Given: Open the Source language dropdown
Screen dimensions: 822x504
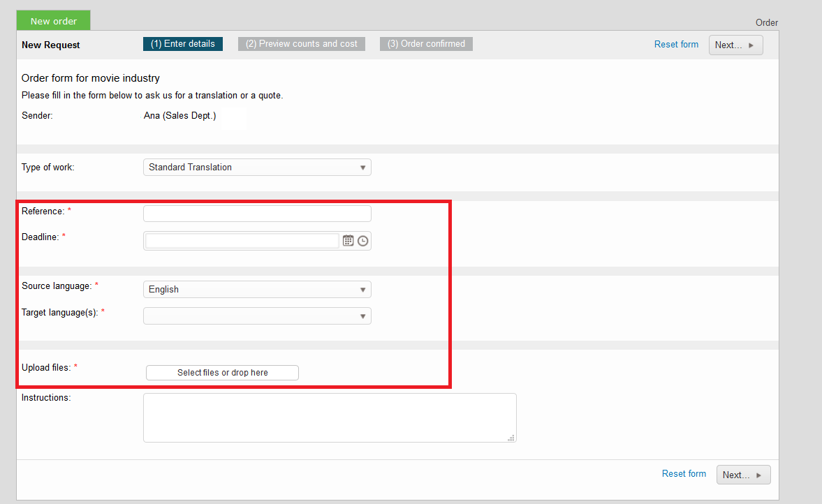Looking at the screenshot, I should [x=257, y=290].
